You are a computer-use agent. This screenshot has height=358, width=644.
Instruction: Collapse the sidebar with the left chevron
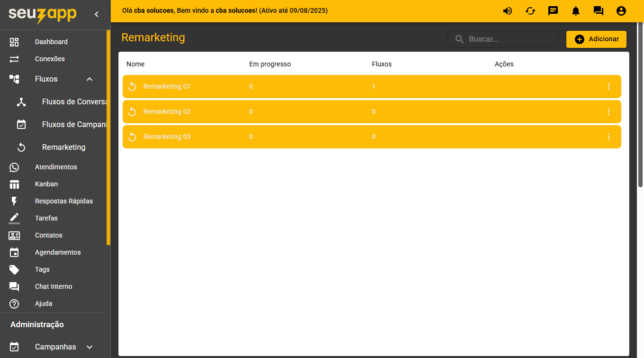click(x=97, y=14)
